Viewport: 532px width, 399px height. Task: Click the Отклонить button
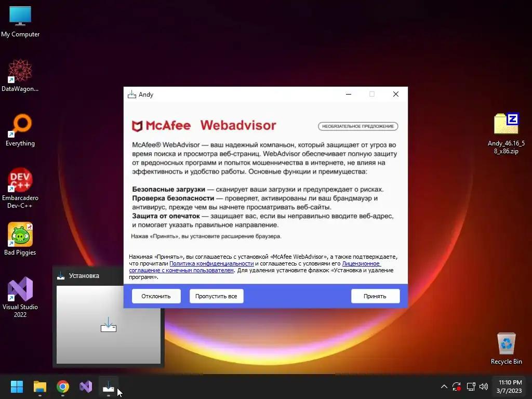[x=156, y=296]
